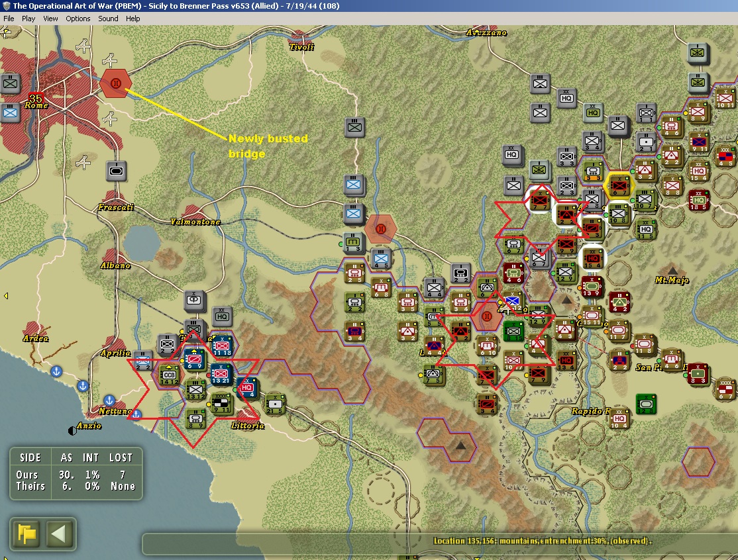Select the white-circled XX HQ rated 15 4
Viewport: 738px width, 560px height.
click(593, 259)
